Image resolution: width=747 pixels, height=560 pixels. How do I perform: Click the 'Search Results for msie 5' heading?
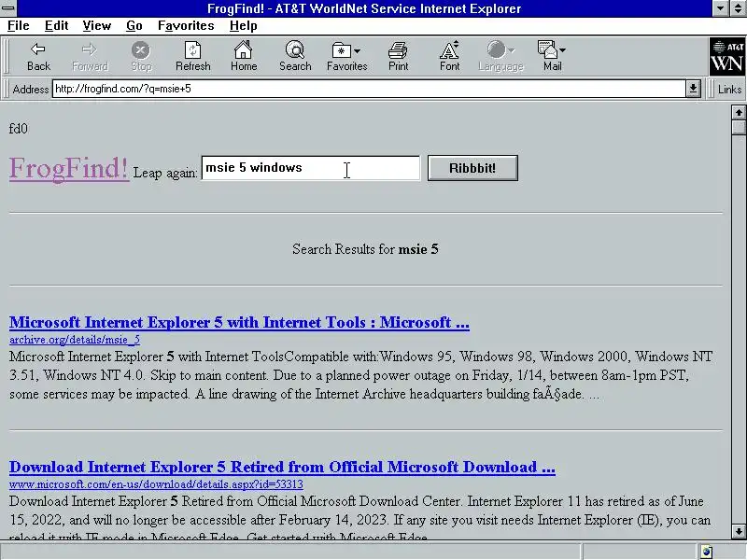365,249
